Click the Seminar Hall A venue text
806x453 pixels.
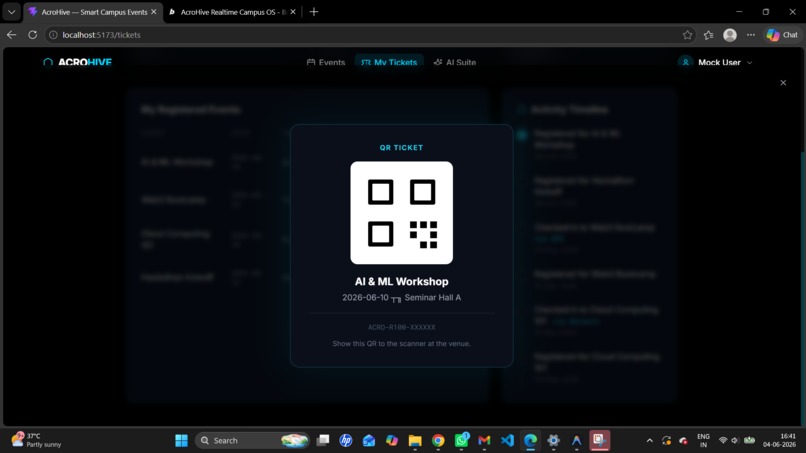pos(432,297)
